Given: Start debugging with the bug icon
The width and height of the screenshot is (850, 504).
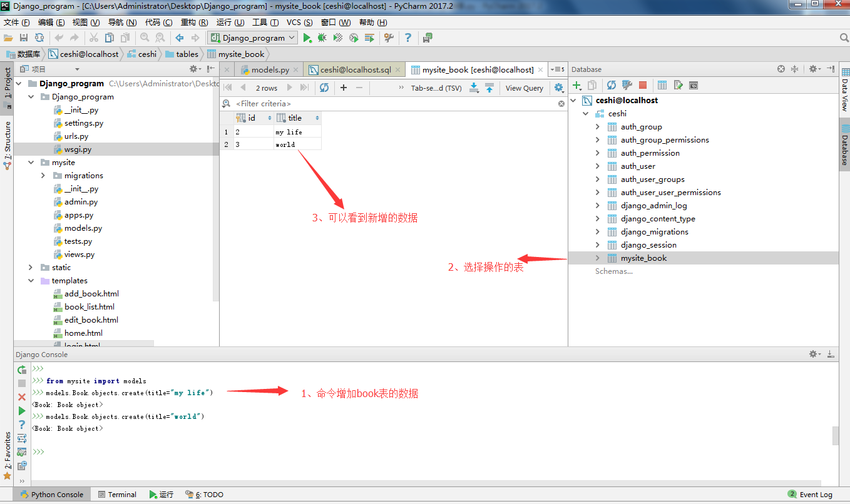Looking at the screenshot, I should 322,38.
